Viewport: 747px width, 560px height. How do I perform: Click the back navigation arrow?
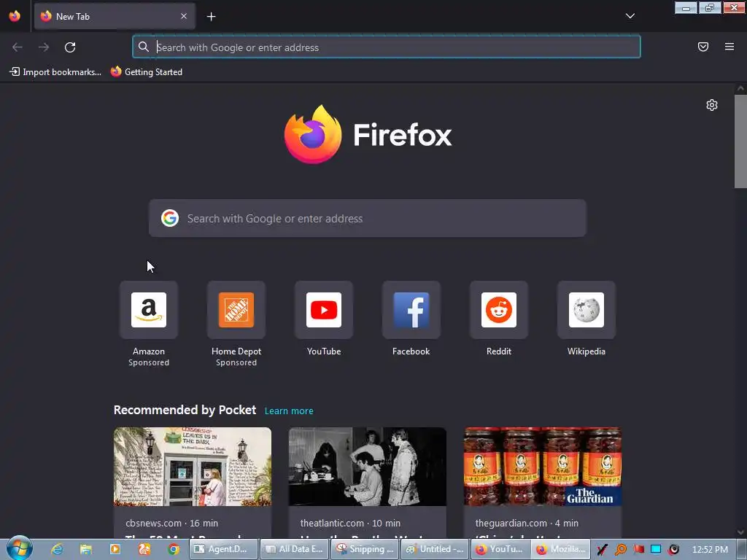tap(18, 47)
